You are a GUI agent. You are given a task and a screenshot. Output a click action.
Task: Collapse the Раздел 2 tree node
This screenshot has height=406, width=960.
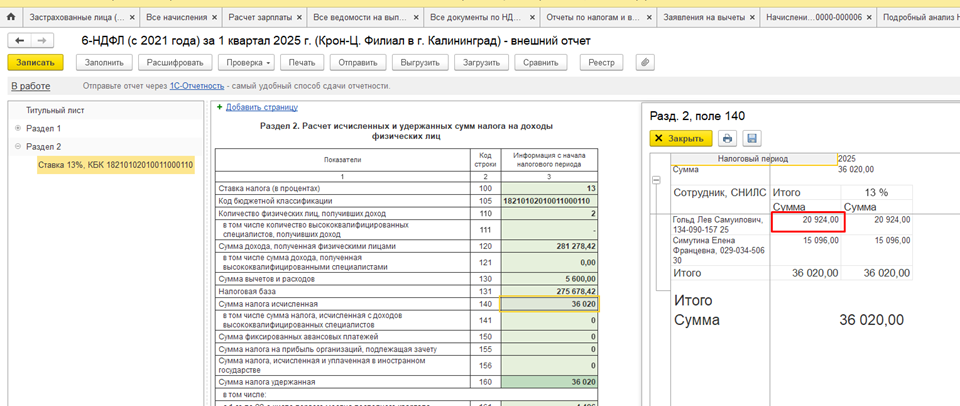(18, 146)
